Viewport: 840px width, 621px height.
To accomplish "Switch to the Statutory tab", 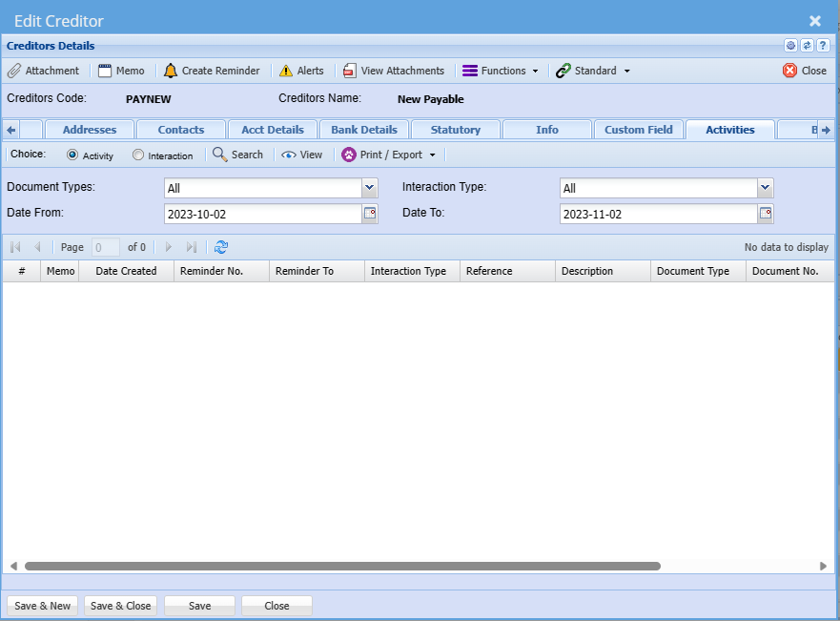I will [456, 130].
